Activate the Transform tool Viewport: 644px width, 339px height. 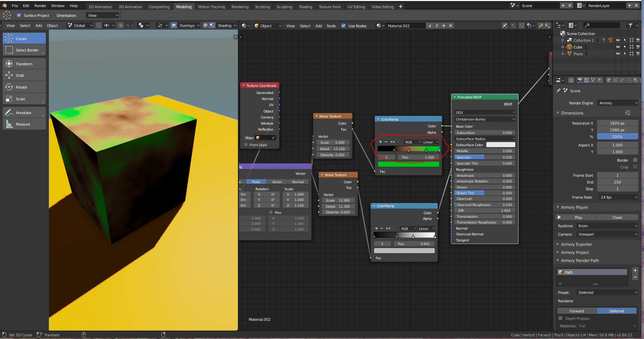point(24,64)
